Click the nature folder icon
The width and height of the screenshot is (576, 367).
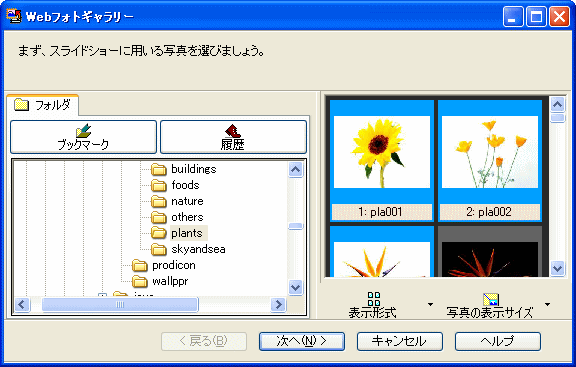click(159, 201)
